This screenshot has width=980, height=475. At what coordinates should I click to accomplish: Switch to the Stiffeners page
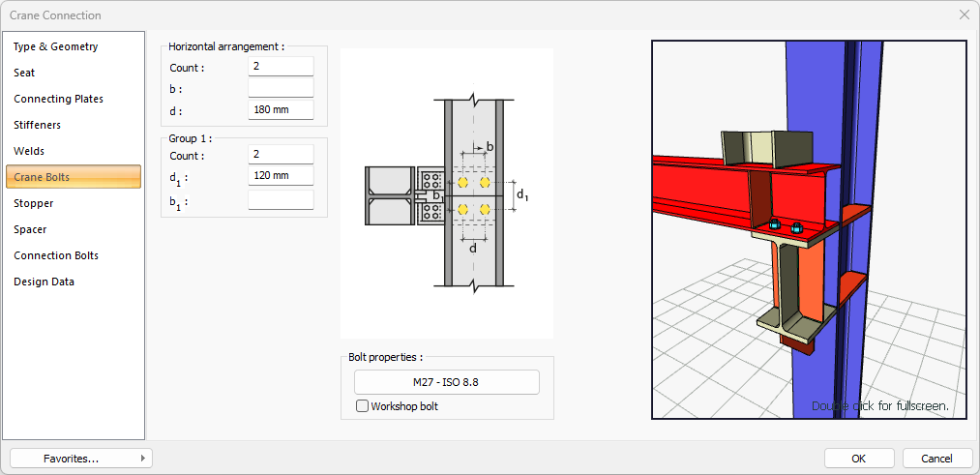[37, 125]
